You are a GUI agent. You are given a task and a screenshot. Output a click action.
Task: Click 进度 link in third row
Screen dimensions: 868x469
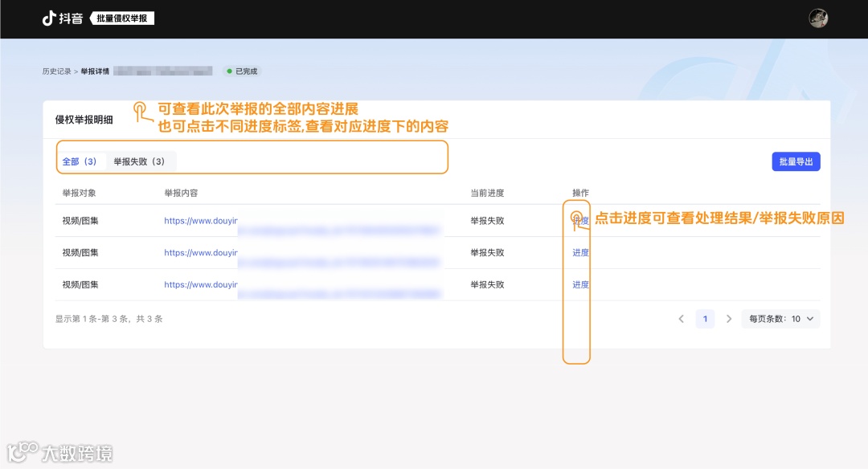pyautogui.click(x=581, y=285)
